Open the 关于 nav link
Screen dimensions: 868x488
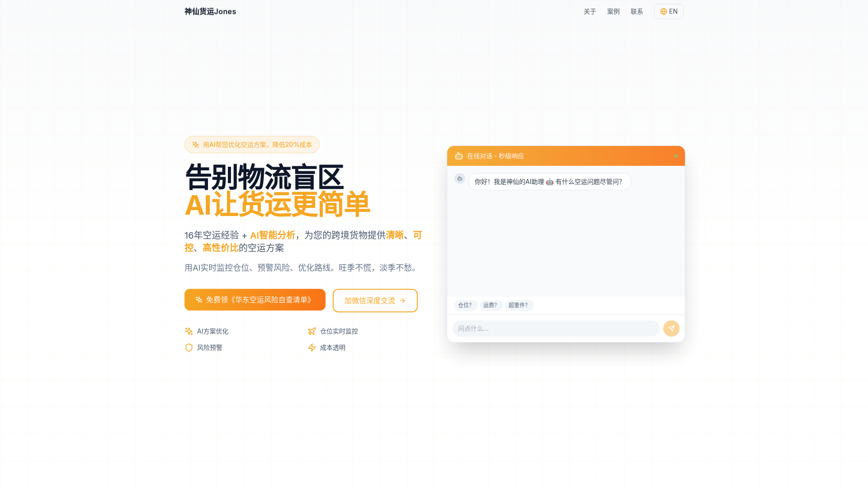click(590, 11)
